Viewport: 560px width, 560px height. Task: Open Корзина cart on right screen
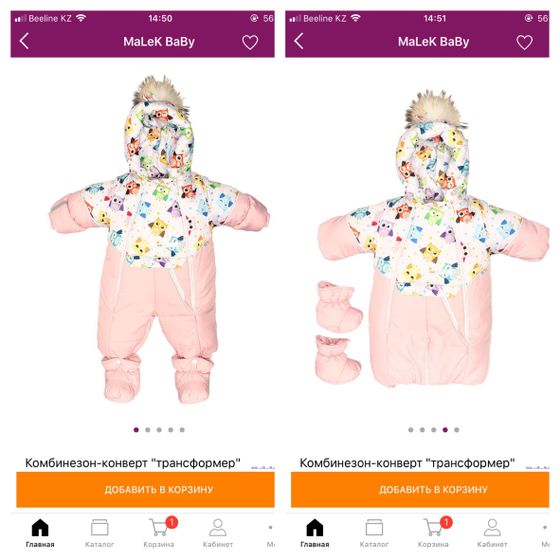pos(434,532)
